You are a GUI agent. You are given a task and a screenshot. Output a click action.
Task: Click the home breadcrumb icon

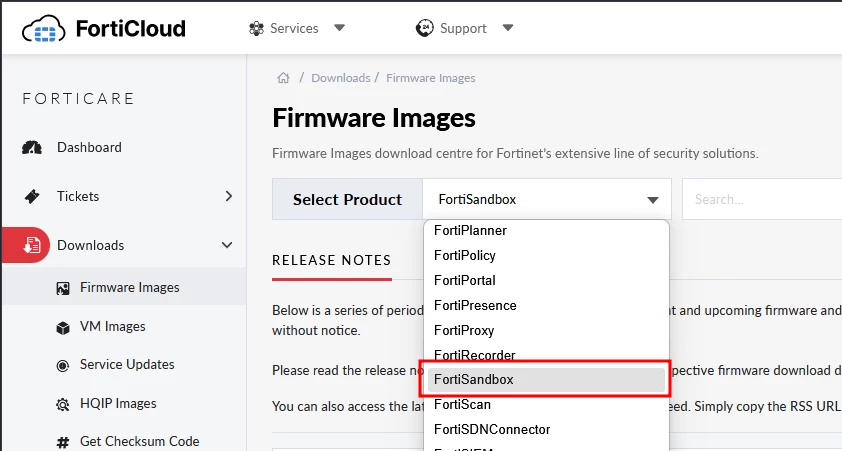pos(284,78)
